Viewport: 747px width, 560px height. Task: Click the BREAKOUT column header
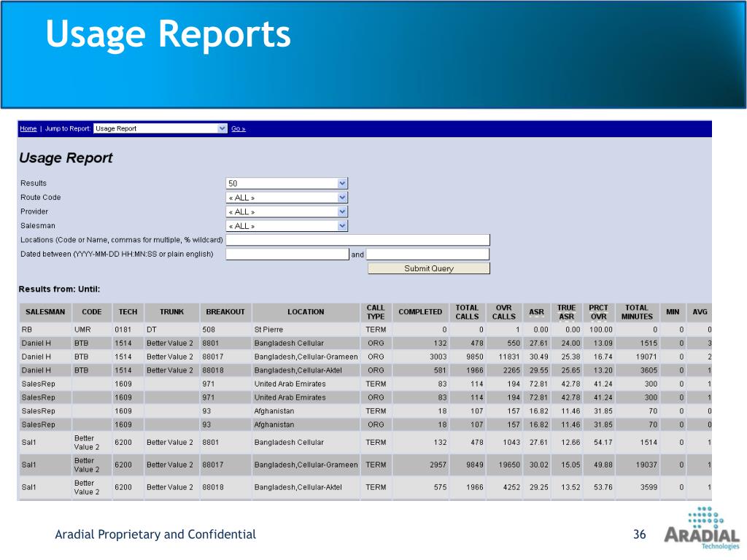tap(225, 312)
